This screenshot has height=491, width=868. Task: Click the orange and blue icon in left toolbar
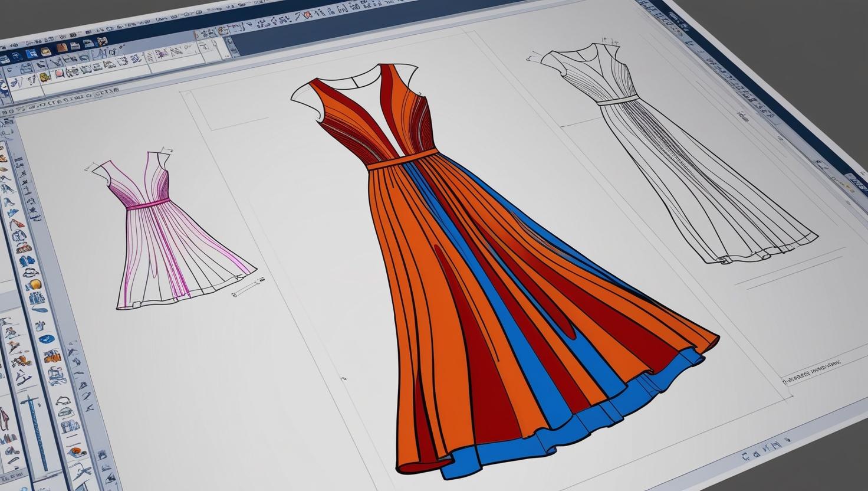(x=52, y=356)
